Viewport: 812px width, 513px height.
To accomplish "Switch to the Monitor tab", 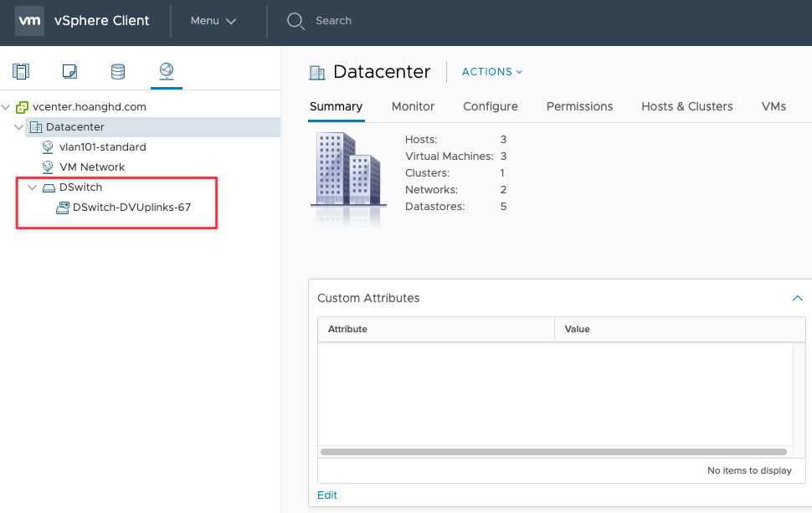I will click(x=413, y=106).
